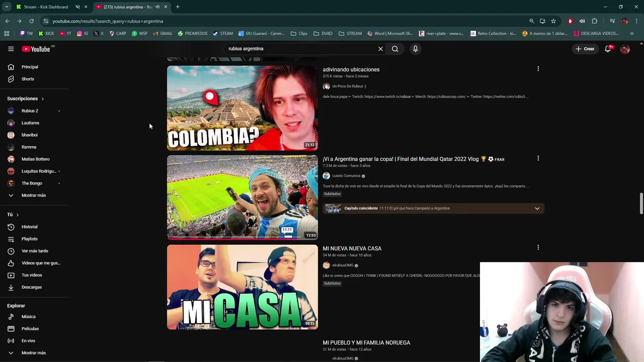
Task: Open the DUKO bookmark folder
Action: pos(323,34)
